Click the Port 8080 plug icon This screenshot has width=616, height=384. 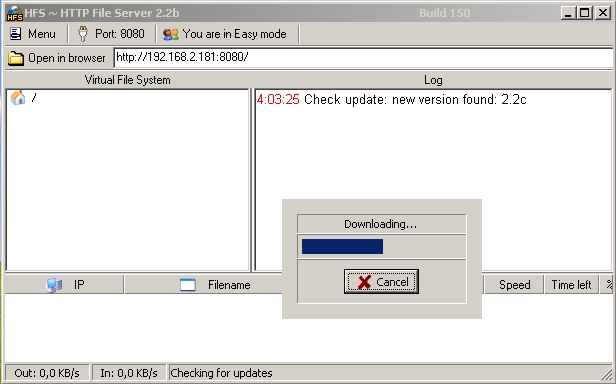tap(82, 34)
